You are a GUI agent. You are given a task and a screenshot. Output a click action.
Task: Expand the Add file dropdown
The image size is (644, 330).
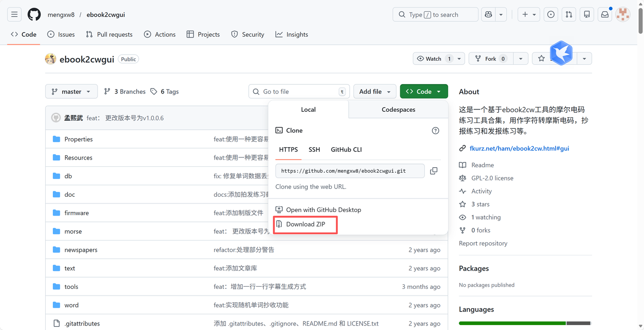click(x=374, y=92)
